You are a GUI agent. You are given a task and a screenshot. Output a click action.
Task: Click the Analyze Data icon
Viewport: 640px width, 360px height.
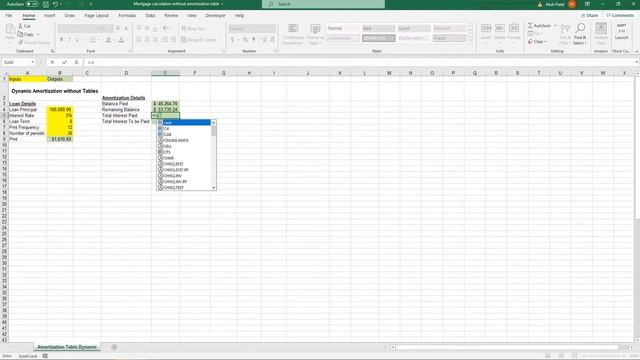pyautogui.click(x=601, y=29)
